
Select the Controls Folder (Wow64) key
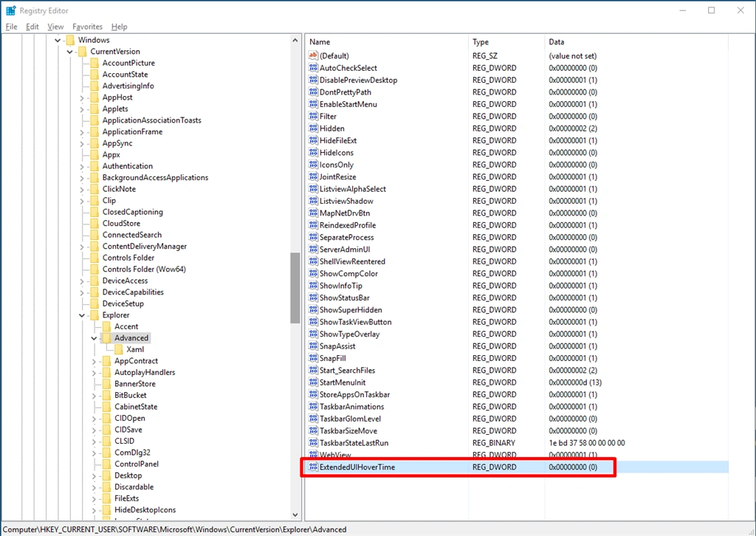[144, 269]
